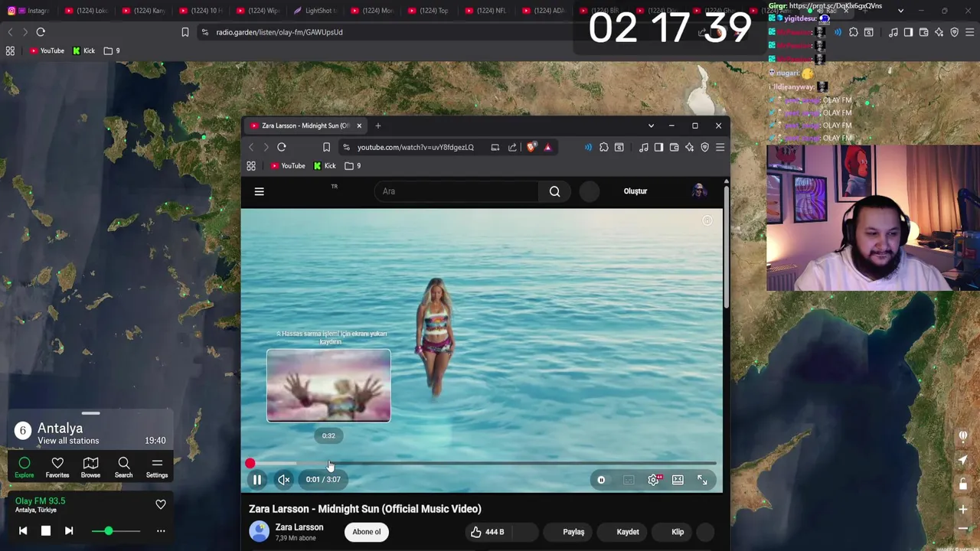Open YouTube player settings gear
The height and width of the screenshot is (551, 980).
[653, 480]
